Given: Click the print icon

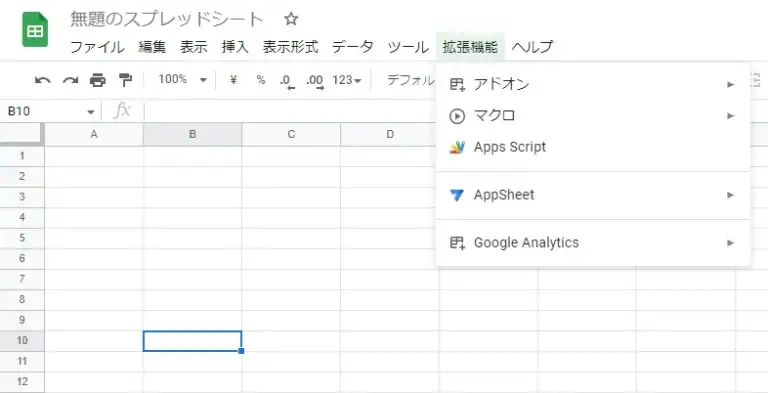Looking at the screenshot, I should (98, 80).
